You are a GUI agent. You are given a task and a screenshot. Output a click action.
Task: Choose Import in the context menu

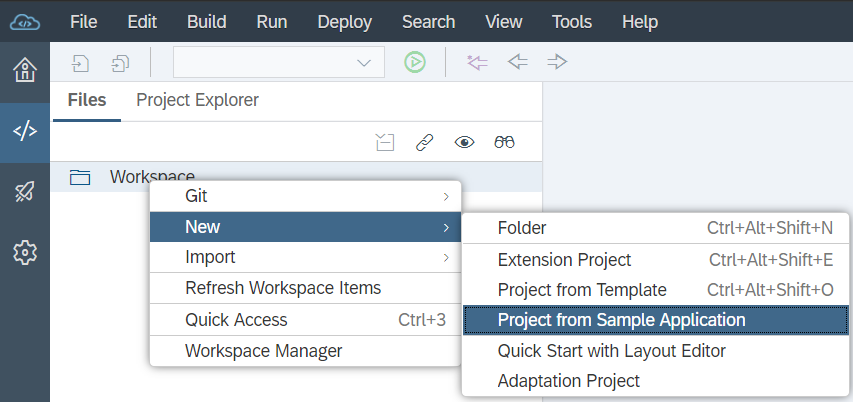[305, 257]
